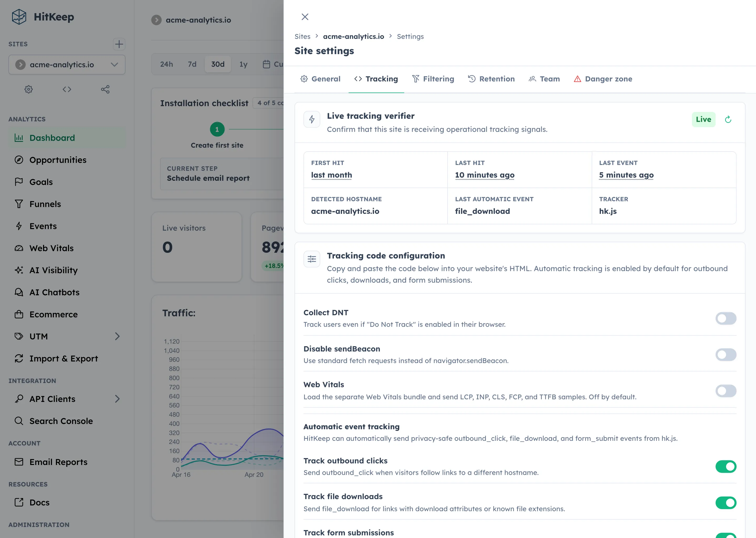Click the lightning bolt verifier icon
This screenshot has width=756, height=538.
click(312, 119)
